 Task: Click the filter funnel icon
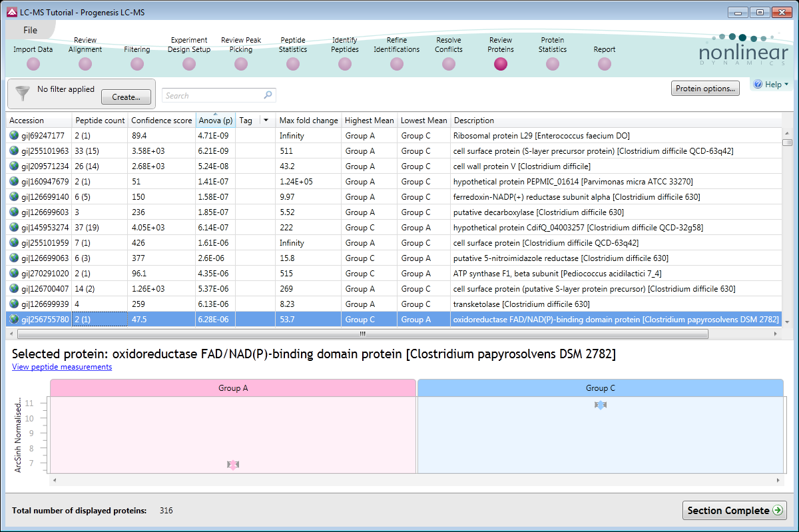pos(23,94)
